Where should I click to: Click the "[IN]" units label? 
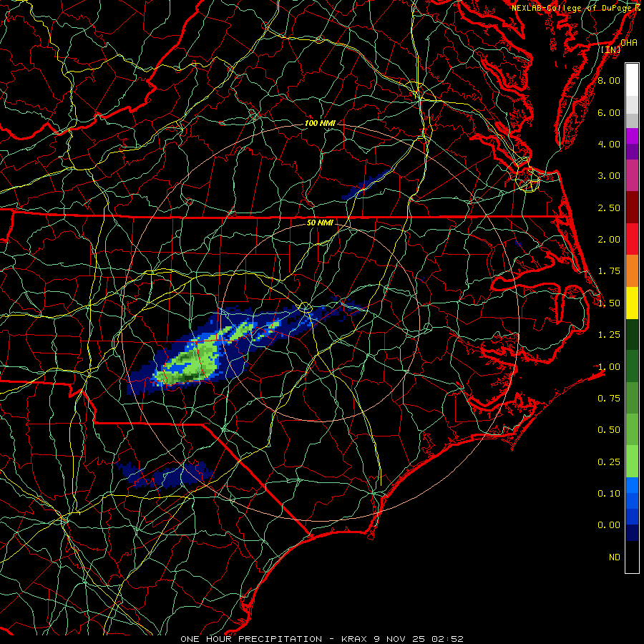coord(611,49)
